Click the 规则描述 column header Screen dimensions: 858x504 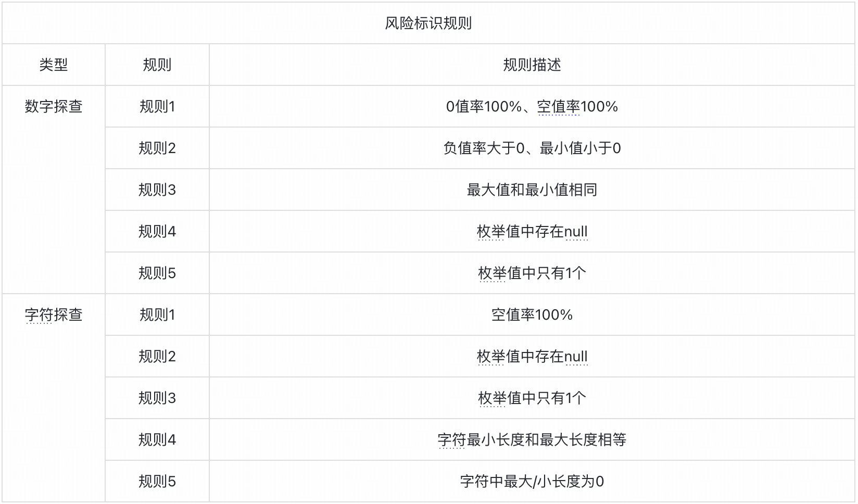tap(532, 65)
